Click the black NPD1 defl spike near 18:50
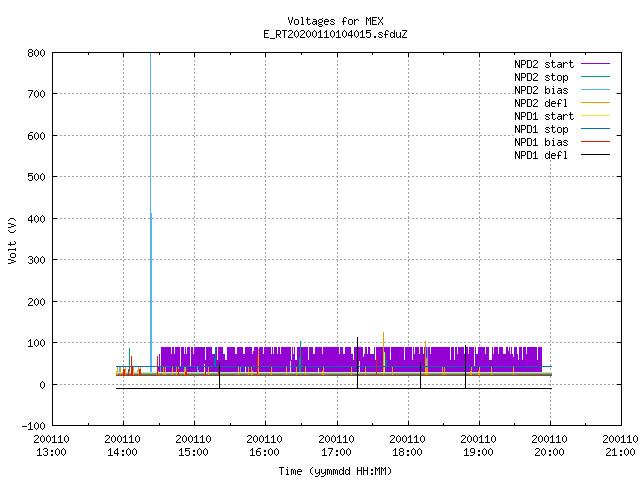Viewport: 640px width, 480px height. coord(465,367)
